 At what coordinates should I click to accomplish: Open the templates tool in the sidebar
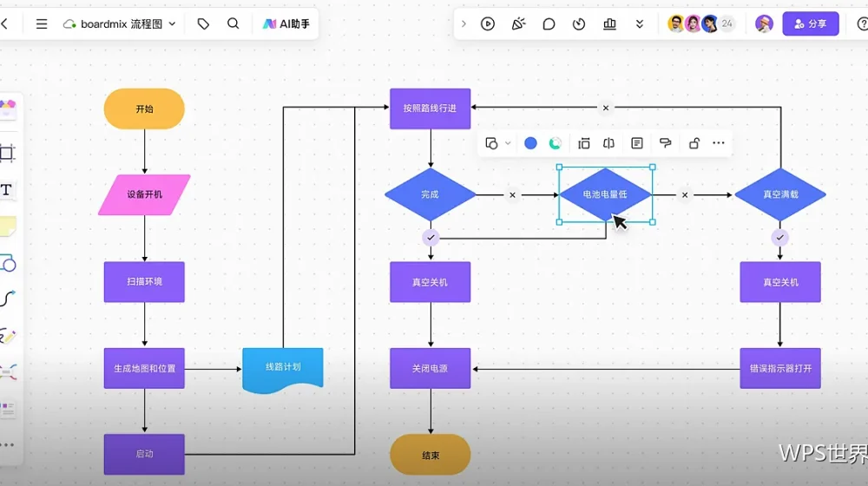(8, 409)
